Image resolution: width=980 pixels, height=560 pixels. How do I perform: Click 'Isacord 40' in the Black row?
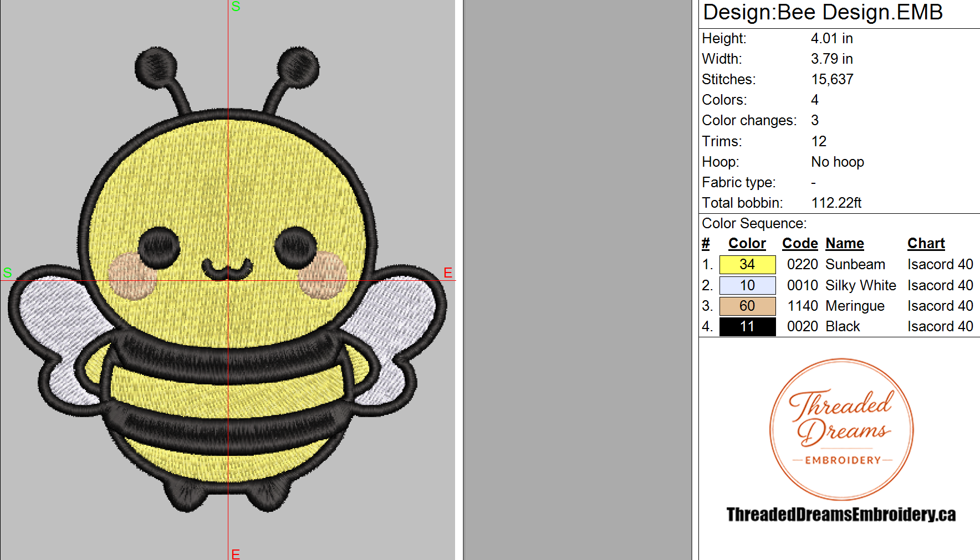[940, 326]
